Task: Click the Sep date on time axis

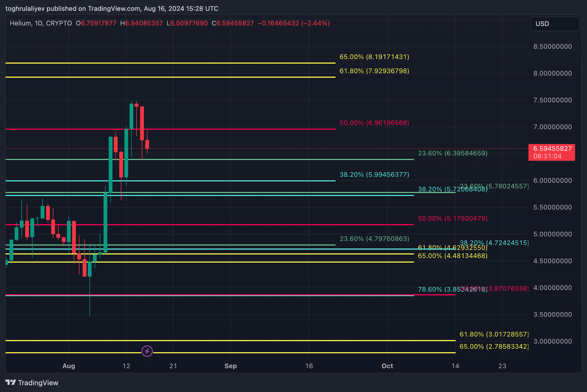Action: (231, 366)
